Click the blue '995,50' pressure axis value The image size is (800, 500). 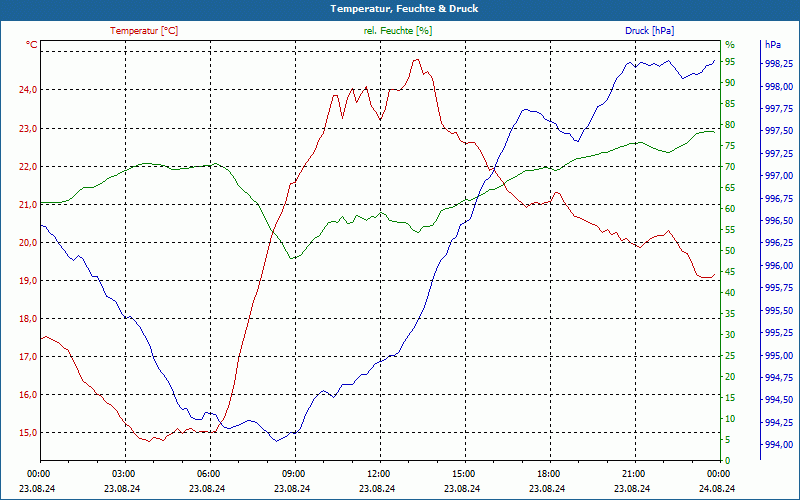(x=778, y=311)
